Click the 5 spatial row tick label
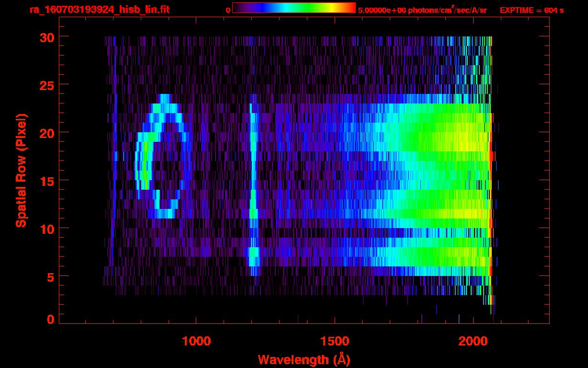Image resolution: width=588 pixels, height=368 pixels. 50,276
